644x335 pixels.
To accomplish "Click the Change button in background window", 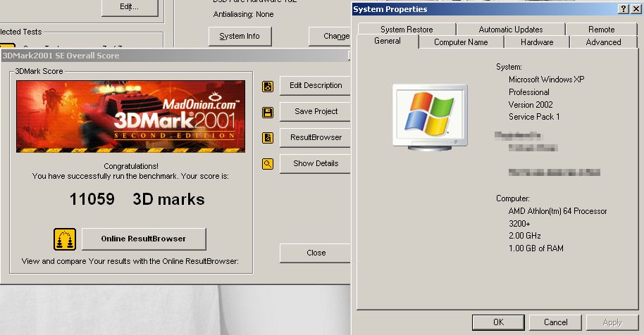I will point(330,37).
